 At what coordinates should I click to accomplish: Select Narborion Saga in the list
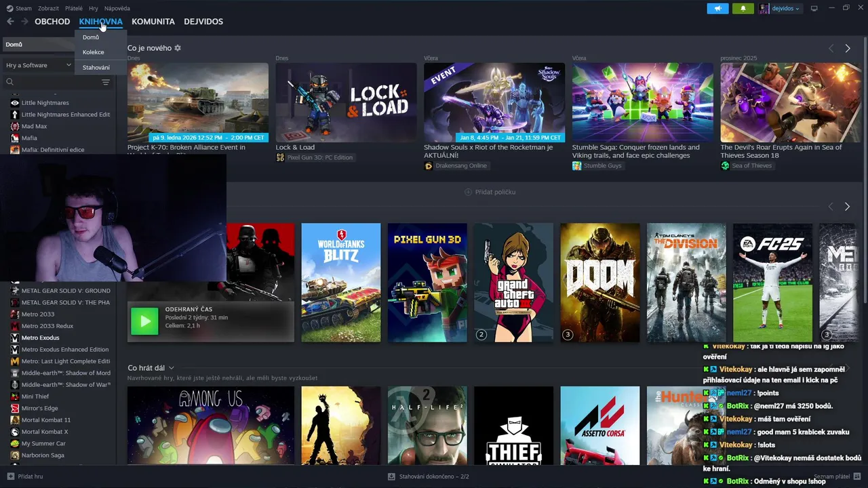coord(43,455)
